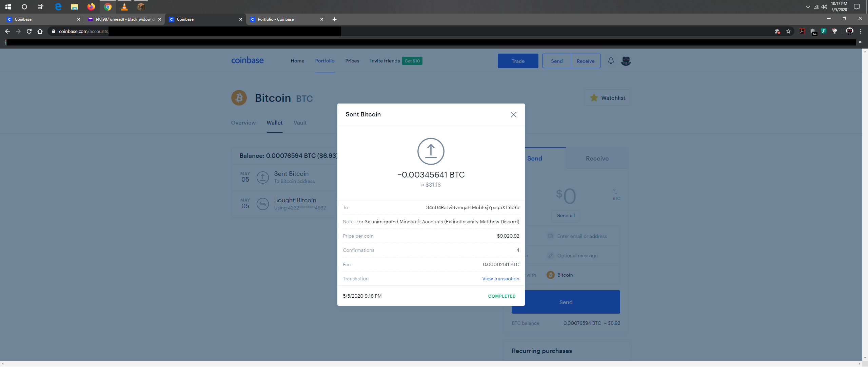Select the Wallet tab
The width and height of the screenshot is (868, 391).
click(x=274, y=123)
